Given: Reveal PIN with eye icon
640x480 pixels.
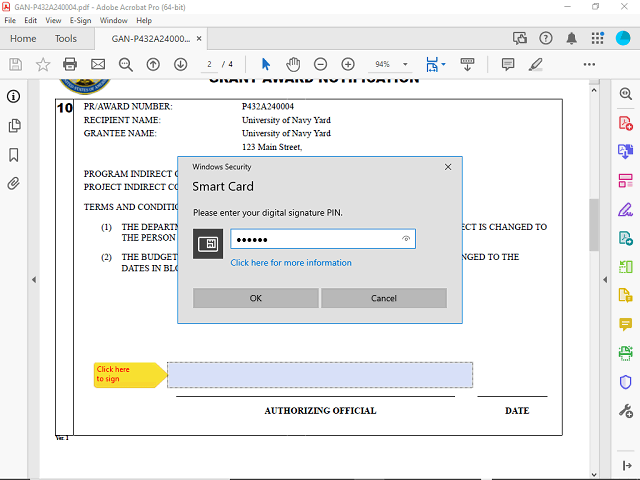Looking at the screenshot, I should coord(406,239).
